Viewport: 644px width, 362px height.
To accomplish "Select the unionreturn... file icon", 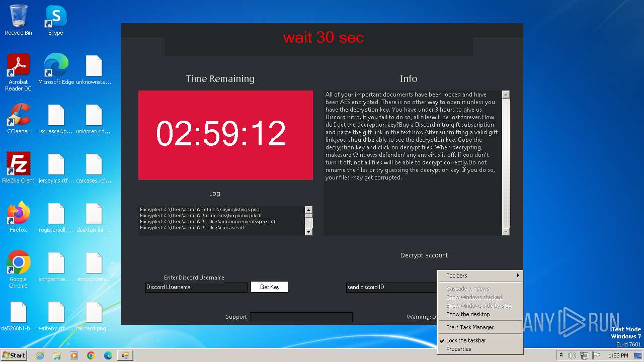I will pyautogui.click(x=94, y=119).
